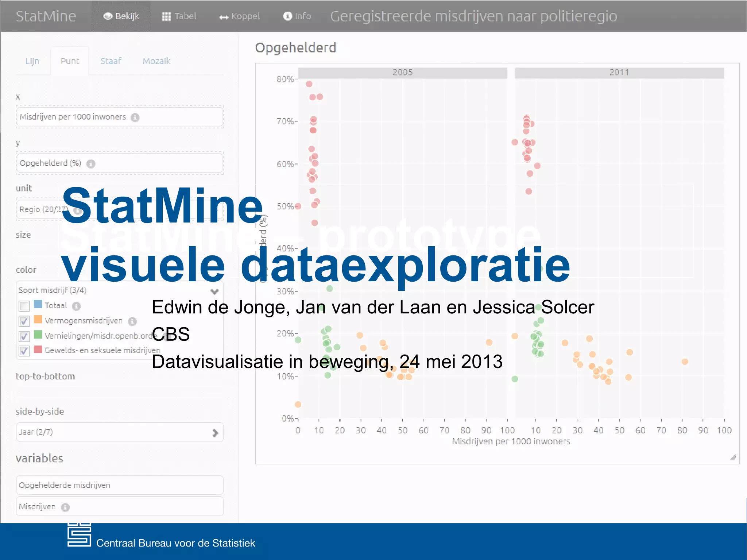Click the StatMine brand link
The image size is (747, 560).
coord(46,16)
